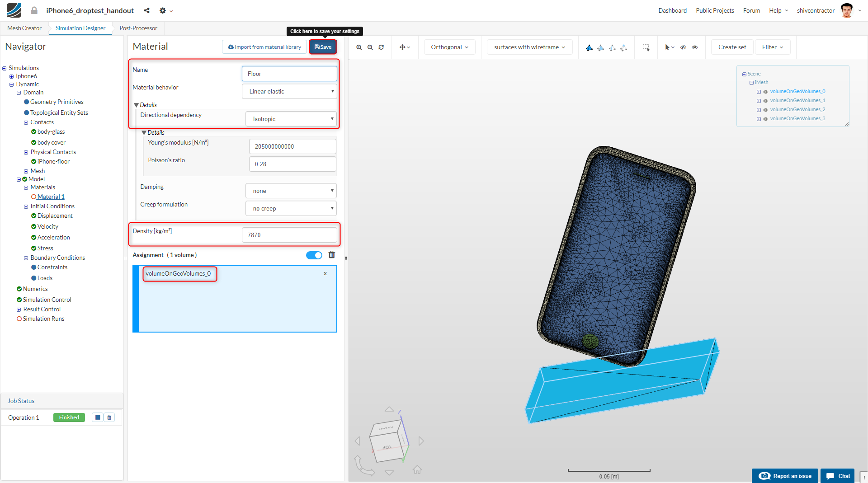Open the Orthogonal projection dropdown

tap(450, 47)
